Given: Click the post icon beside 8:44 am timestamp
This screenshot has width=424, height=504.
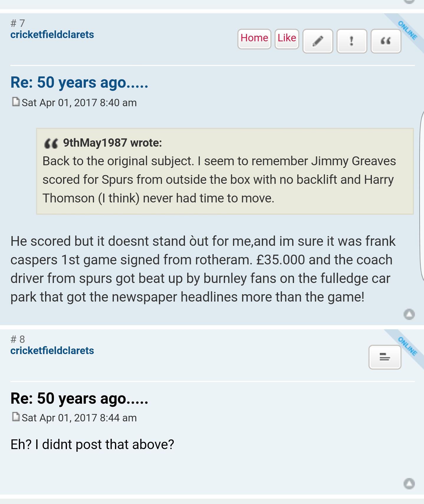Looking at the screenshot, I should tap(16, 417).
